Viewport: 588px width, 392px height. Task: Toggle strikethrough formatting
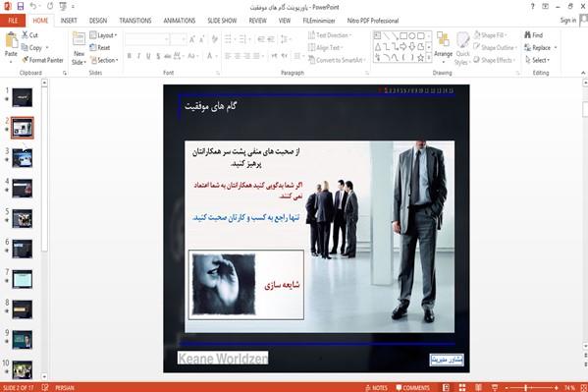pyautogui.click(x=167, y=56)
